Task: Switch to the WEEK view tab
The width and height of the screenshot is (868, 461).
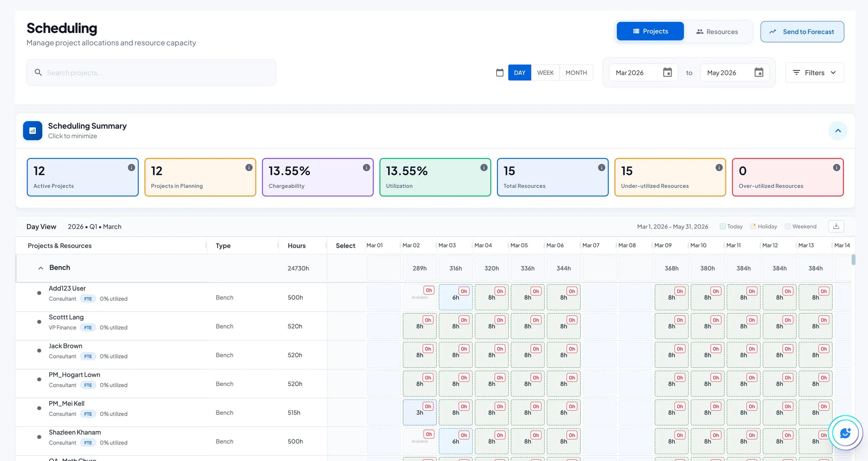Action: (x=545, y=72)
